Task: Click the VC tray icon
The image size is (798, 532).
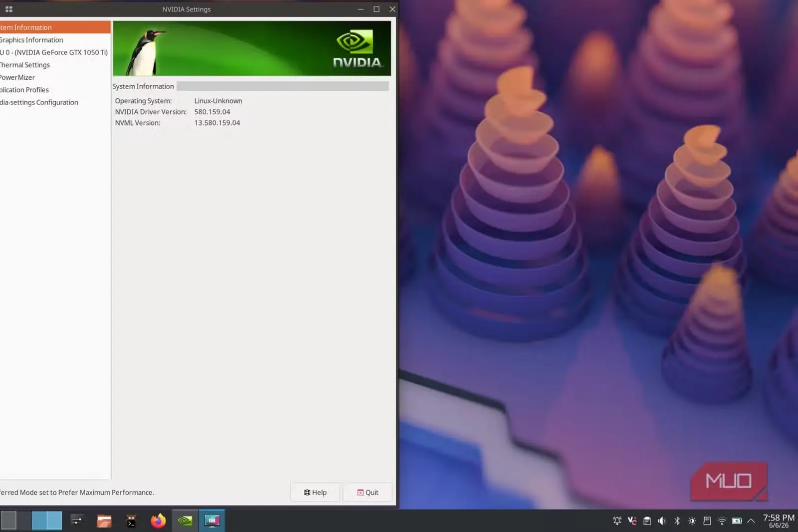Action: pos(632,521)
